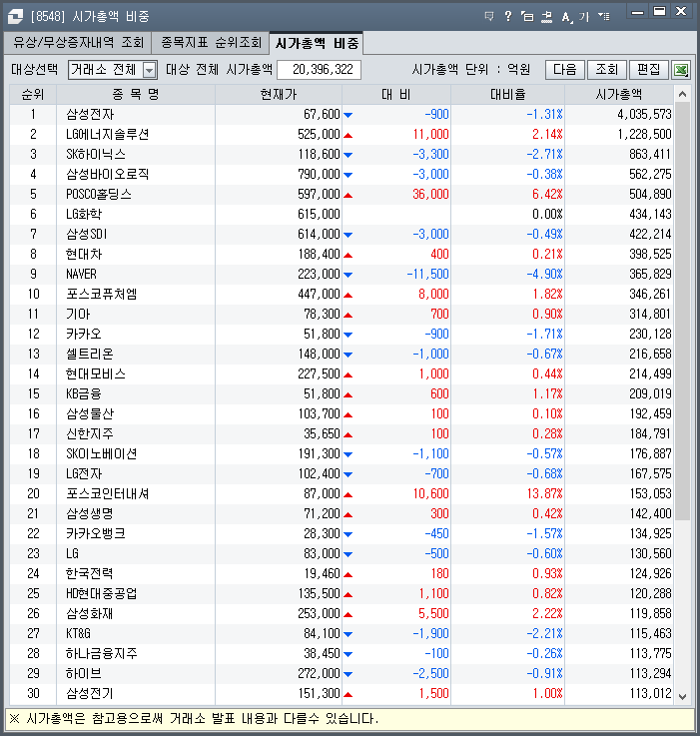Click the window link icon in title bar

click(16, 16)
